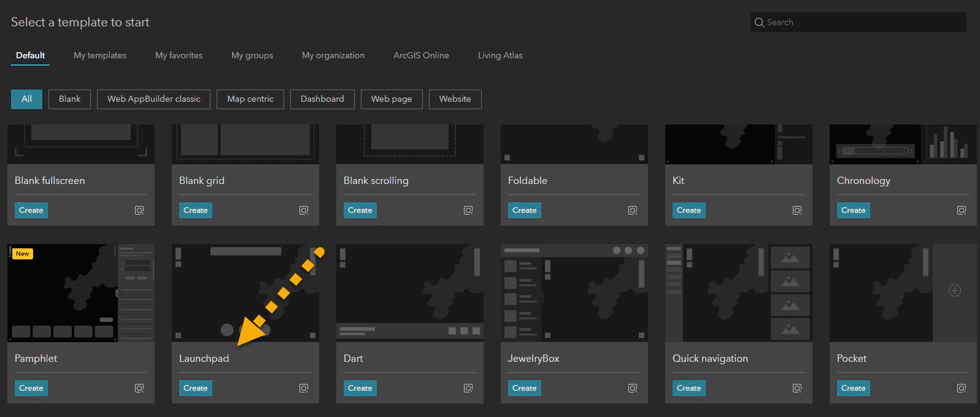The height and width of the screenshot is (417, 980).
Task: Switch to the Default tab
Action: [30, 55]
